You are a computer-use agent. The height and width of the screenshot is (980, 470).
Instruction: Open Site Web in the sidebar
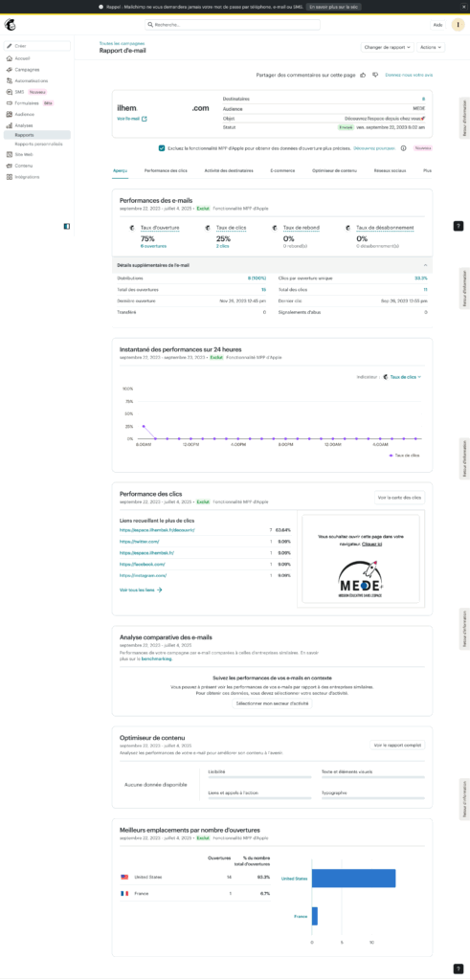click(24, 154)
